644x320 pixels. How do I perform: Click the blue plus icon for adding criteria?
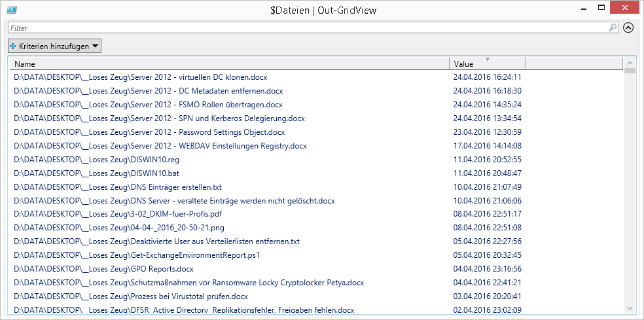[x=13, y=46]
